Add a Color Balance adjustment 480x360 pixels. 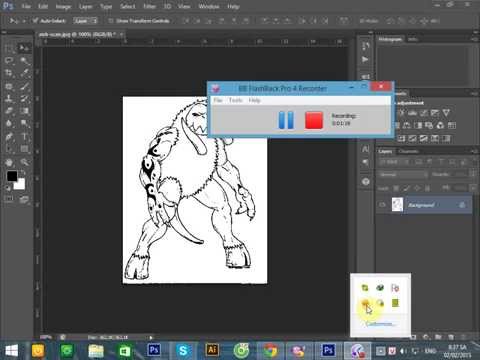coord(407,125)
